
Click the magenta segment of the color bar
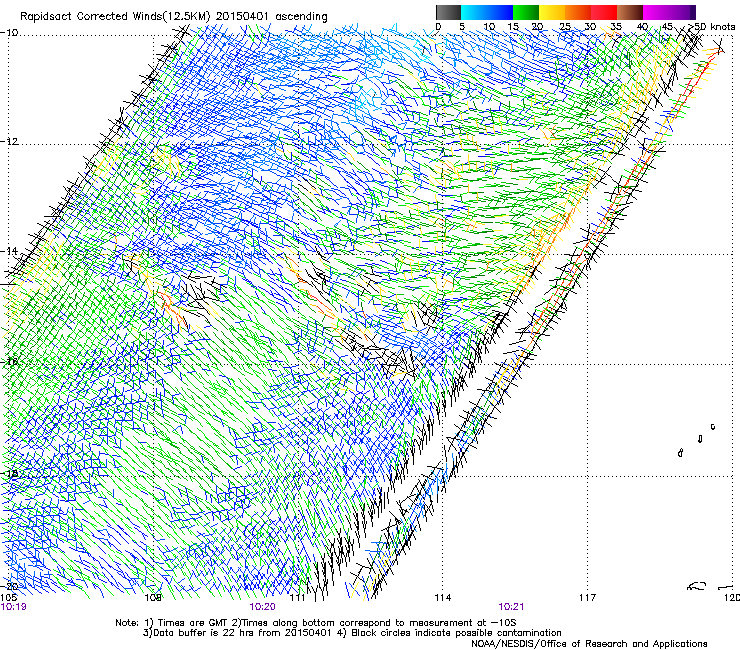(658, 12)
